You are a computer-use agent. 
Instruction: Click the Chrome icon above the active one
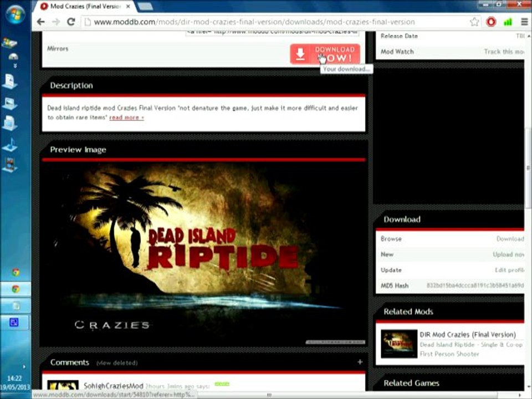coord(16,272)
